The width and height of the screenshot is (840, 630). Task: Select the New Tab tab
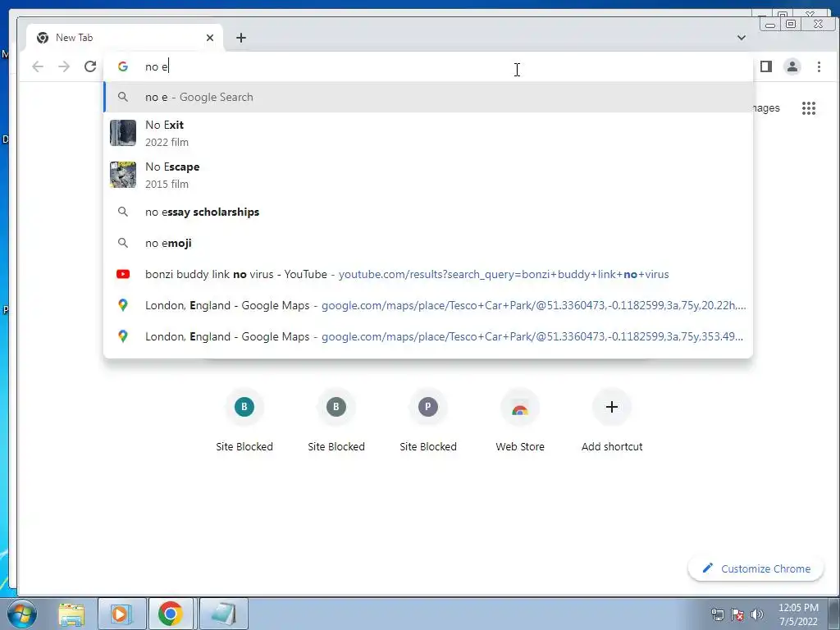click(x=125, y=38)
